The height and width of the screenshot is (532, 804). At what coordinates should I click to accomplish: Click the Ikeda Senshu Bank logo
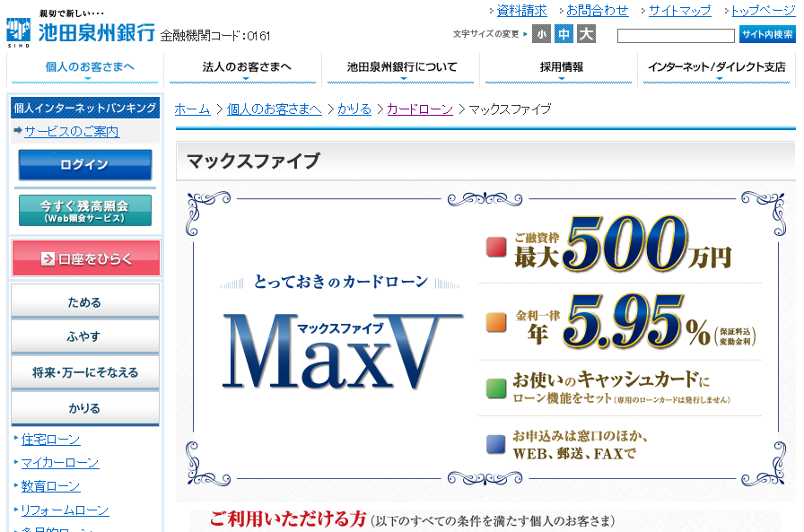coord(81,29)
